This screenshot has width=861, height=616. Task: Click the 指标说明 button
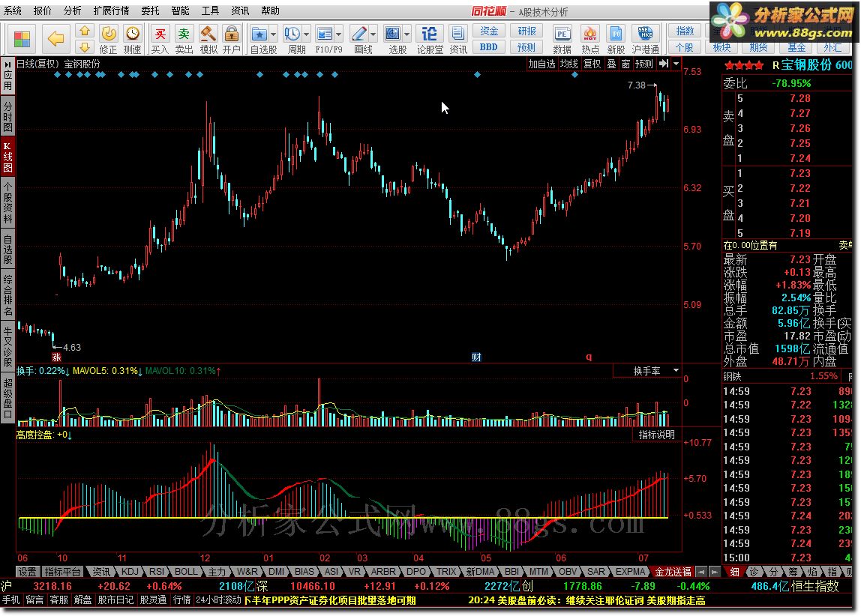coord(656,435)
